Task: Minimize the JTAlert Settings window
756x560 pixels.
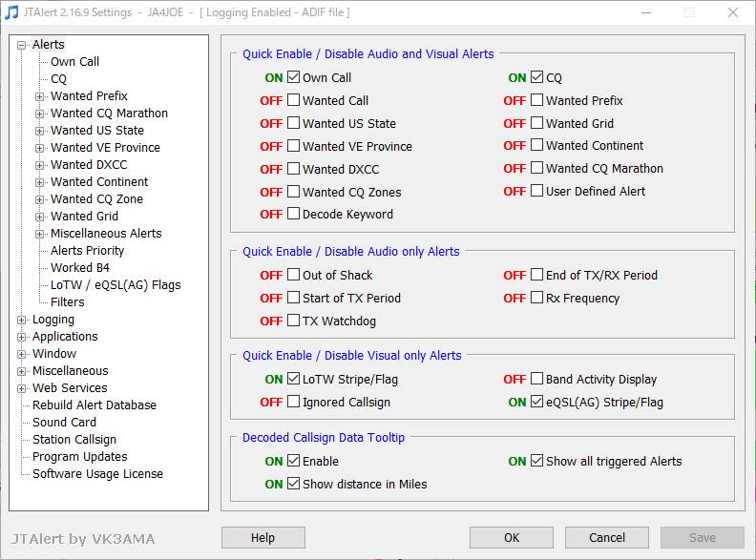Action: [x=646, y=12]
